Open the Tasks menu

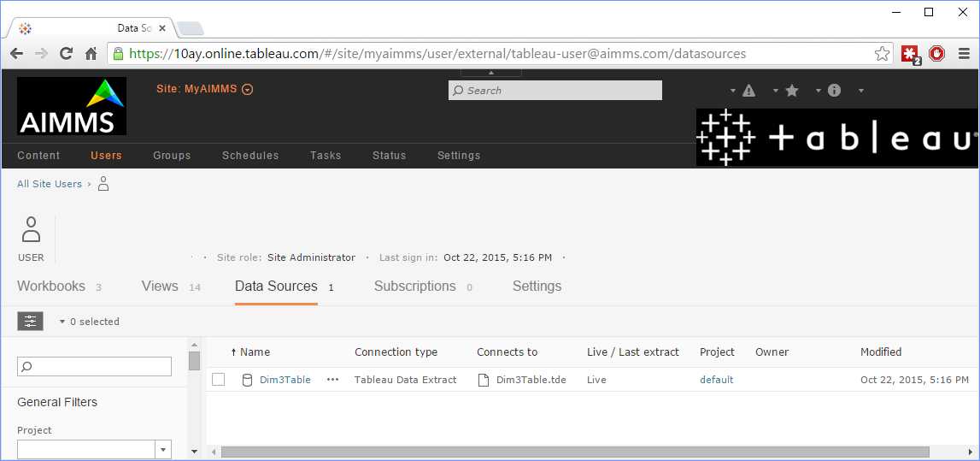326,156
